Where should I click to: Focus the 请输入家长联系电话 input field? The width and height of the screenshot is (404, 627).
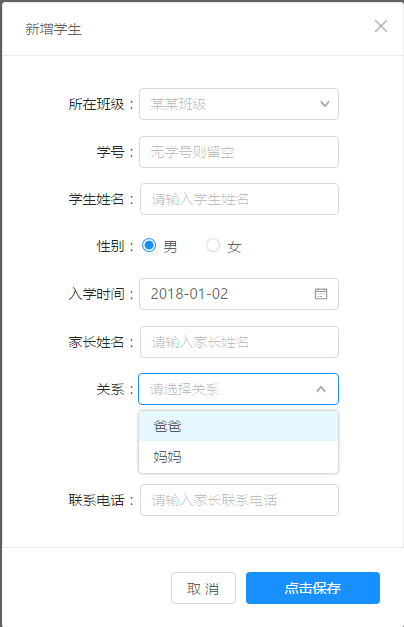239,500
